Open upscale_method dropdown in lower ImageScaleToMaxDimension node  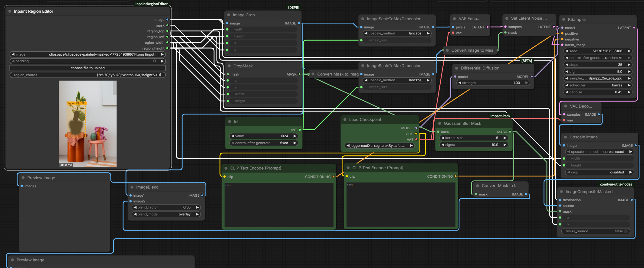(397, 80)
